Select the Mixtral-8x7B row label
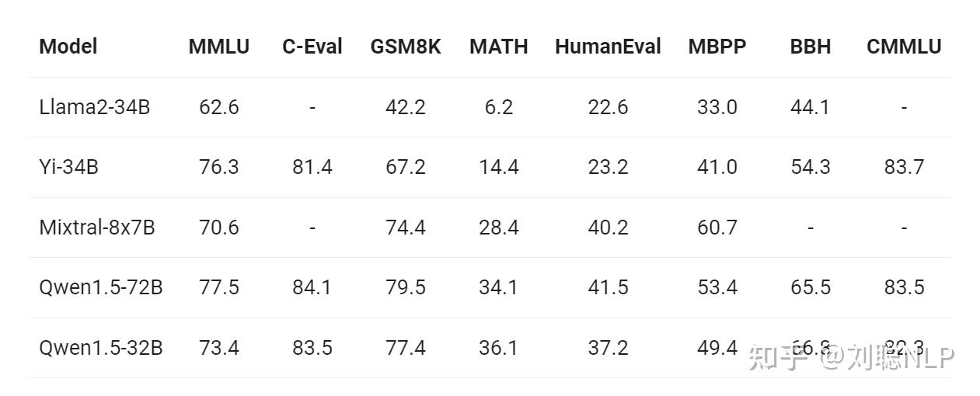This screenshot has width=980, height=396. pos(97,228)
